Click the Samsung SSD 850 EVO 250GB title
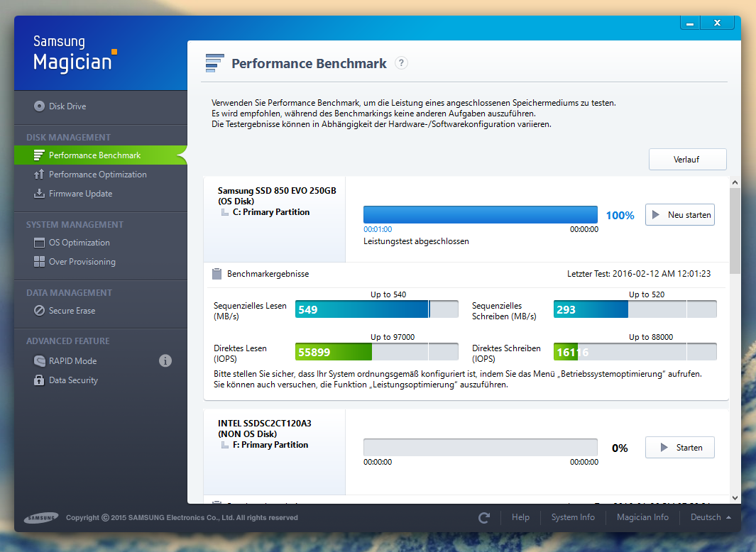The image size is (756, 552). tap(277, 190)
